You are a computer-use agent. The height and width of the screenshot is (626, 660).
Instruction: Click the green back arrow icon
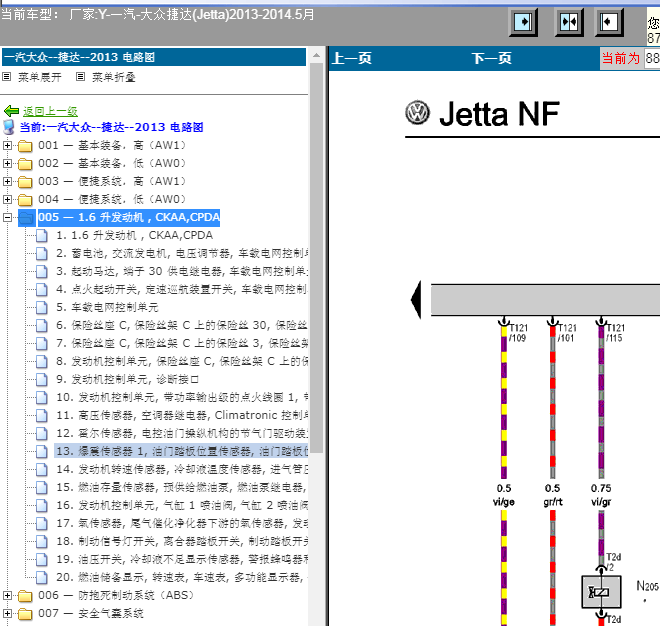[x=11, y=111]
